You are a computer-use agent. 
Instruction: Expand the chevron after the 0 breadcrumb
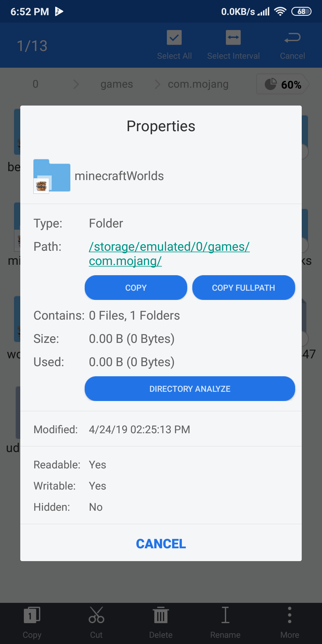click(x=76, y=84)
